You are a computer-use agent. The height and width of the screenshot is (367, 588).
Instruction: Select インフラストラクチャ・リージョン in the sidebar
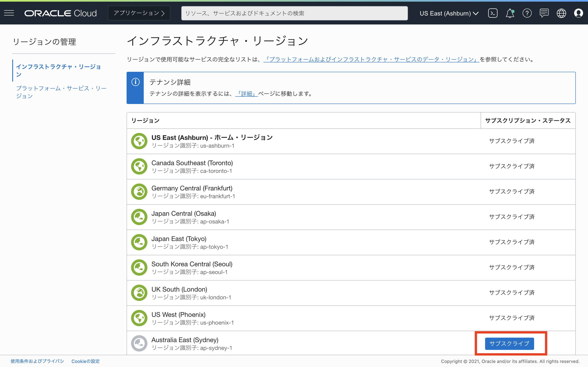(59, 70)
